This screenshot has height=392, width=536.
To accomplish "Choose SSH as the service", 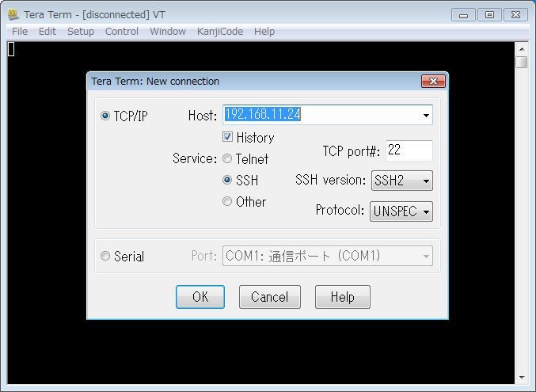I will click(x=227, y=180).
